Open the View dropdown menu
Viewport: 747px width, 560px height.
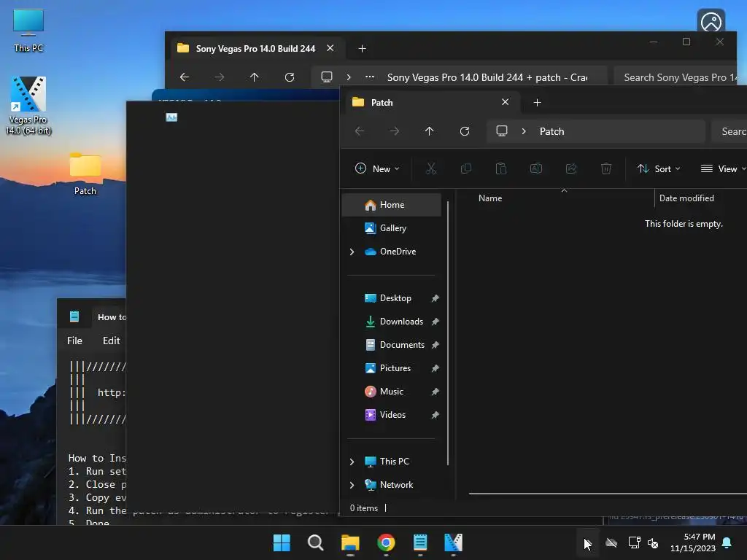(722, 168)
